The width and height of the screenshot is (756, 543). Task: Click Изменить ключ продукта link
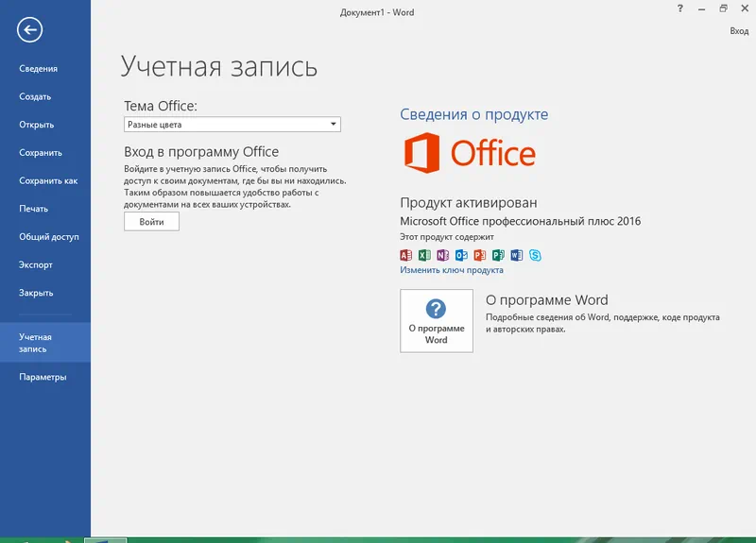[x=452, y=270]
